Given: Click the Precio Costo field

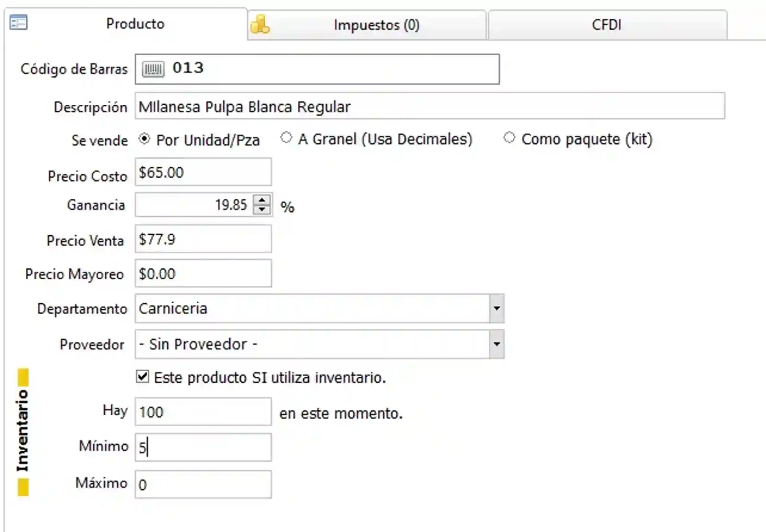Looking at the screenshot, I should (x=202, y=172).
